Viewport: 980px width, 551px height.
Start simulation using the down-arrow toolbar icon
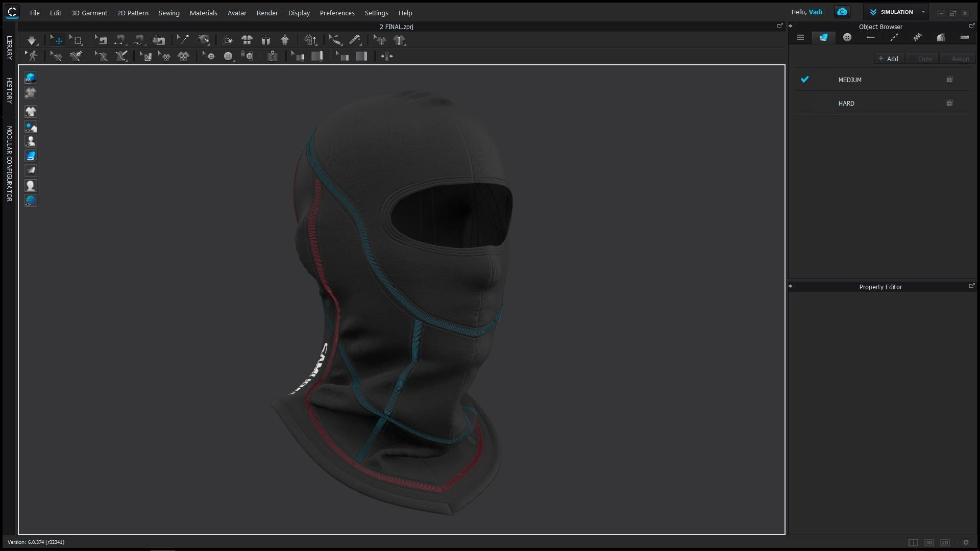[32, 40]
